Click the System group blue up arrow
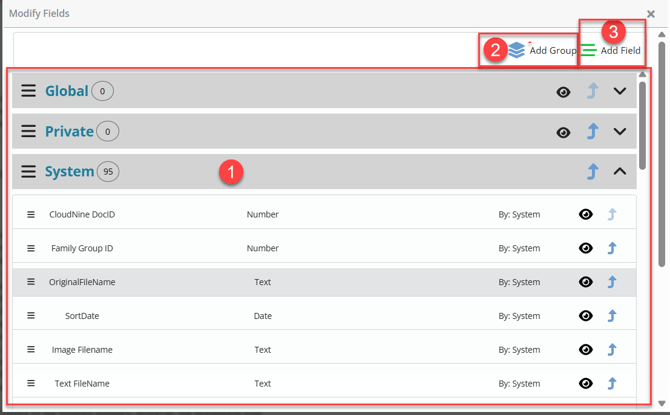This screenshot has height=415, width=670. (592, 172)
